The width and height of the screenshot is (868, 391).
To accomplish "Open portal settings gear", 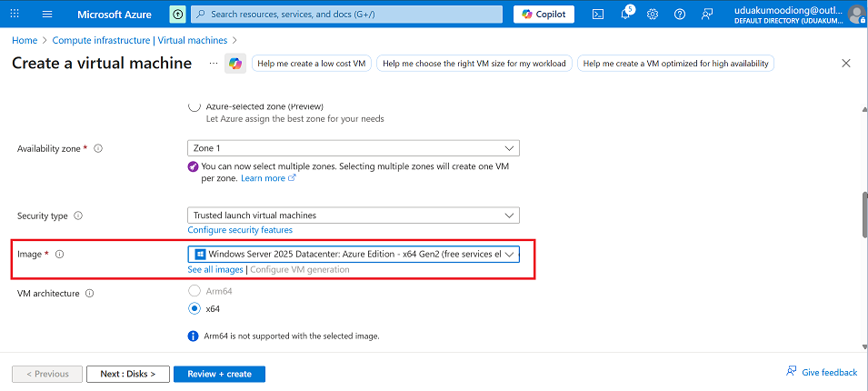I will pos(653,15).
